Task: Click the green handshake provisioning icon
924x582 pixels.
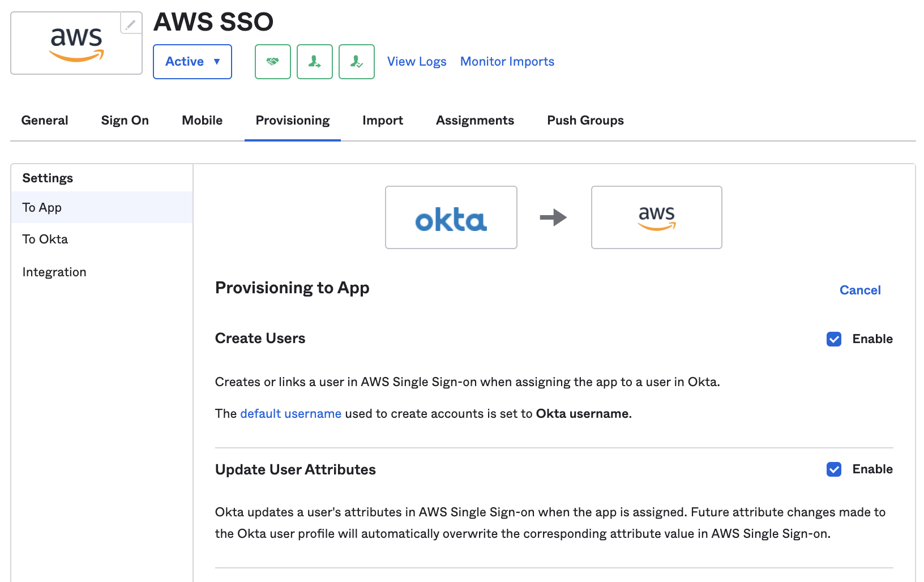Action: pos(272,61)
